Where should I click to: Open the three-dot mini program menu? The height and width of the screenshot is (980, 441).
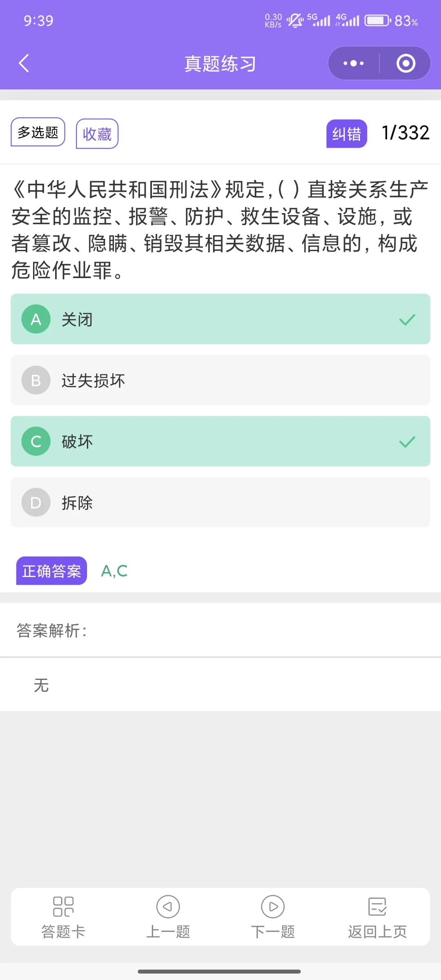(x=354, y=63)
